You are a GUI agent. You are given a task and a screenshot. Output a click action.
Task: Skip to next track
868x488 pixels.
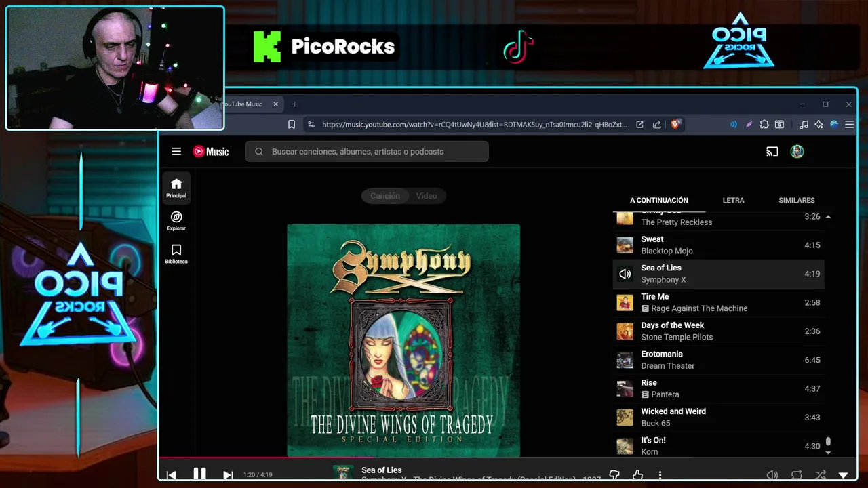[228, 474]
